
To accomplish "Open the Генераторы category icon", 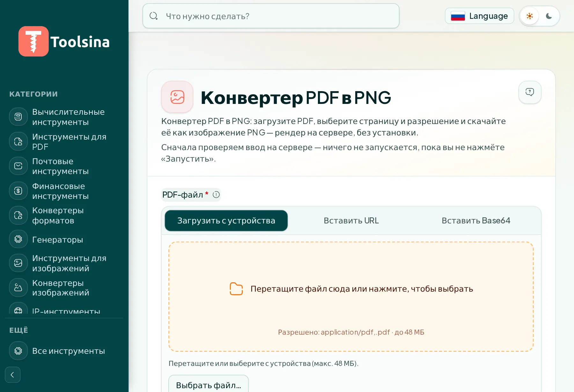I will tap(18, 239).
